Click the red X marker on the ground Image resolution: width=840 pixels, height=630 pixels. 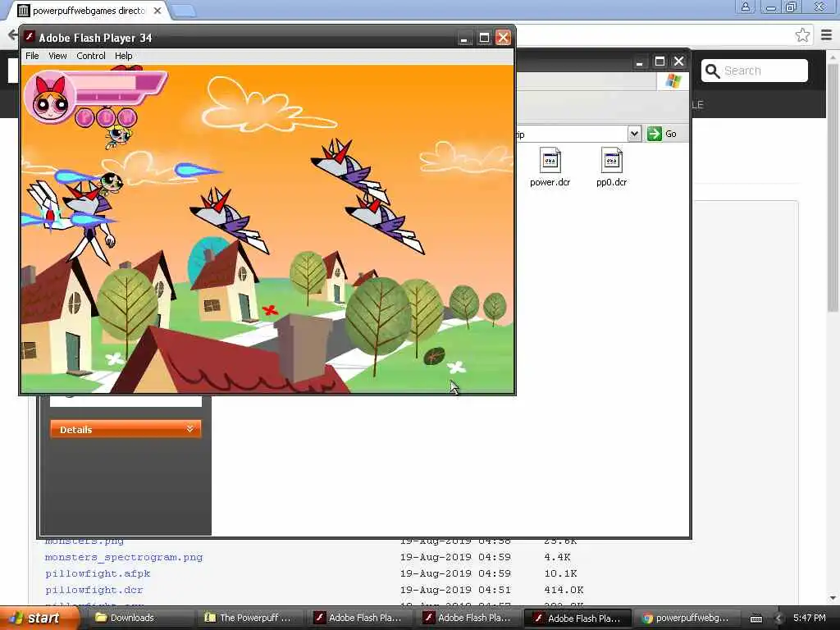pyautogui.click(x=270, y=309)
